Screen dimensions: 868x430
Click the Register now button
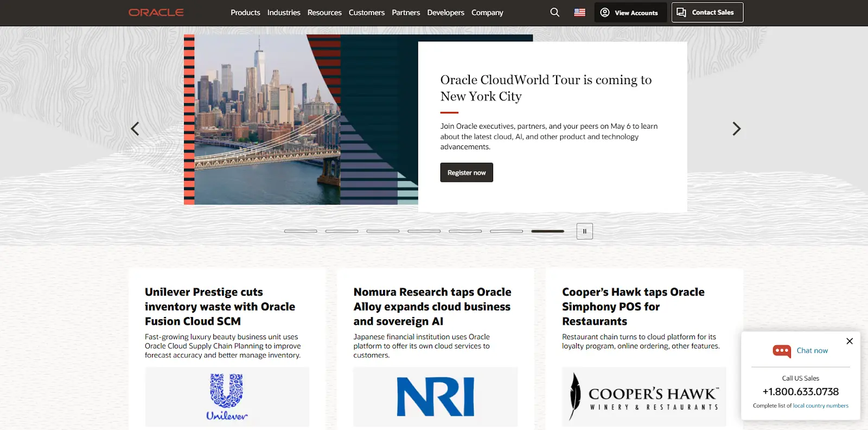tap(467, 173)
